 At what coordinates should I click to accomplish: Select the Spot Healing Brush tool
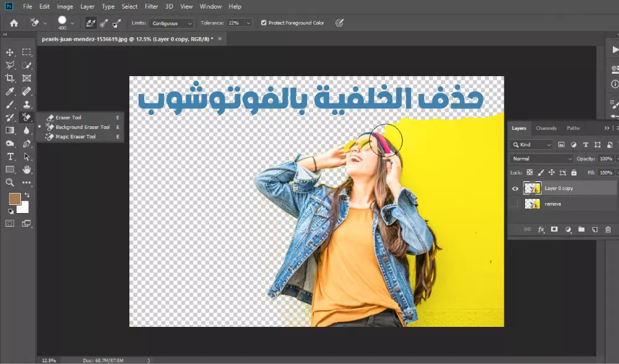pos(27,91)
